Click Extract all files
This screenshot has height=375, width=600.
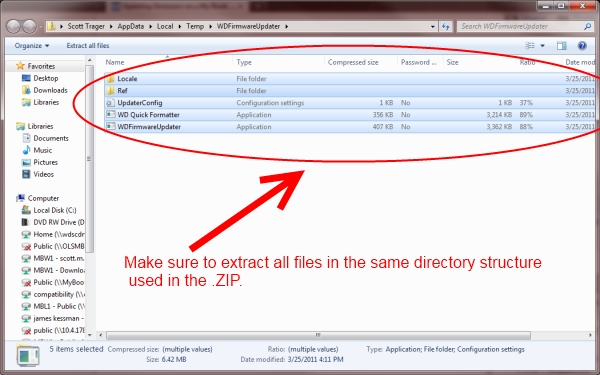pos(88,46)
